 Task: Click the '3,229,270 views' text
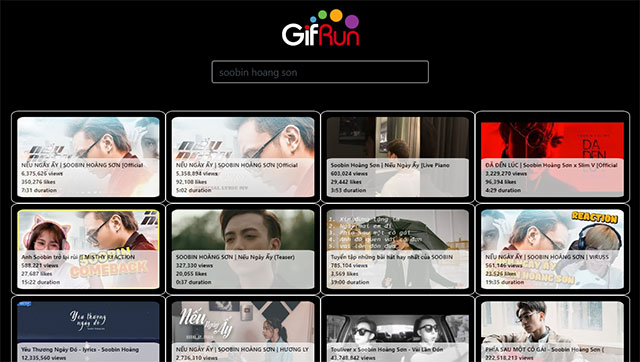coord(507,173)
